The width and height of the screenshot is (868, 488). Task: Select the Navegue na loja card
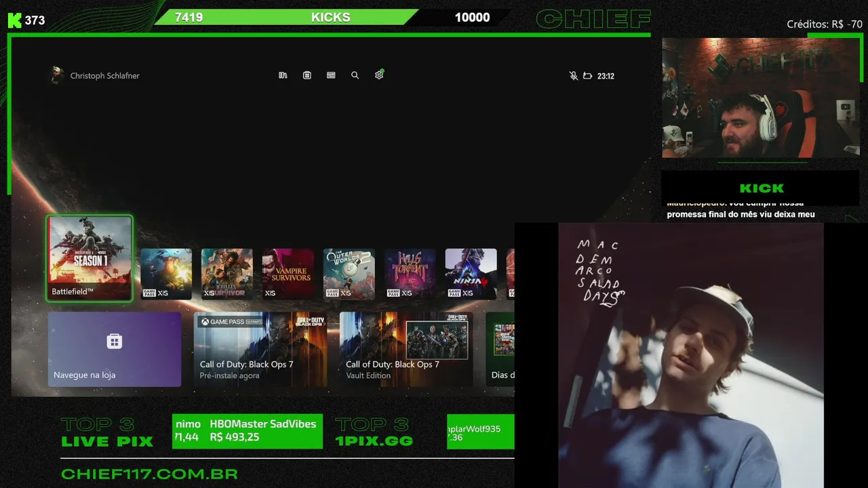click(x=115, y=349)
